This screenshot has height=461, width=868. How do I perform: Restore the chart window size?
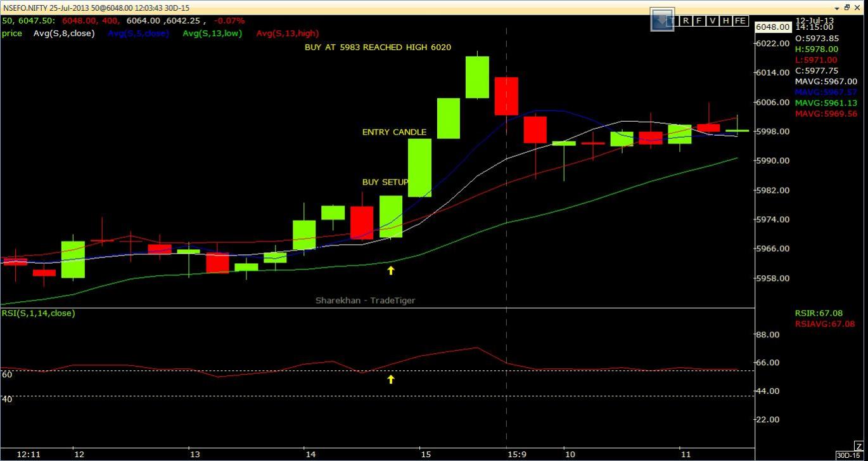point(847,8)
